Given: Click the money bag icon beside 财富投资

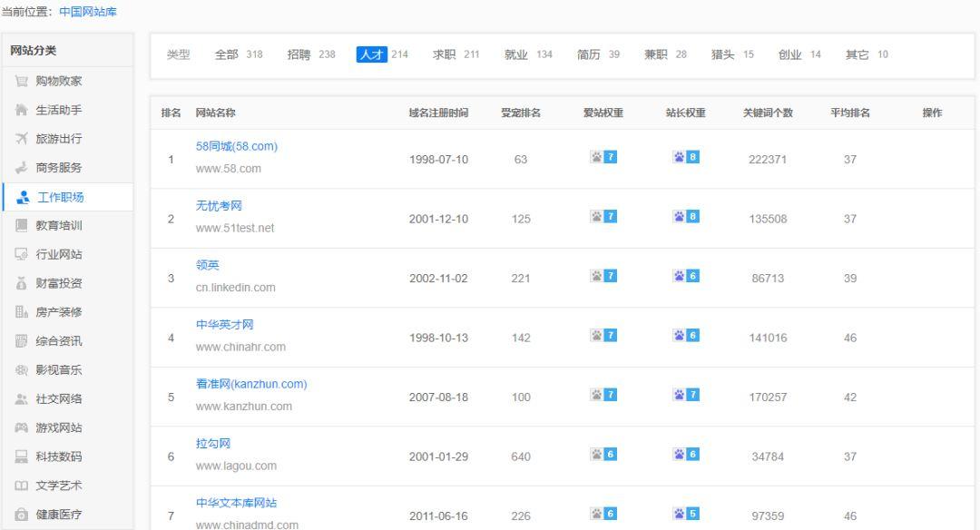Looking at the screenshot, I should point(21,283).
